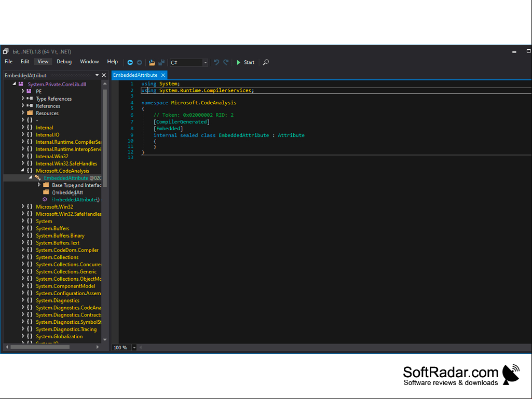Click the tree scrollbar down arrow
The width and height of the screenshot is (532, 399).
(105, 340)
